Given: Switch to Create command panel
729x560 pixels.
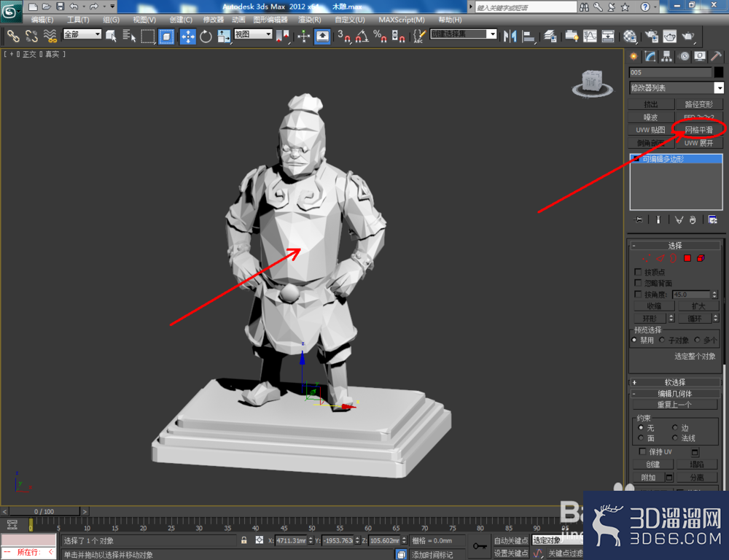Looking at the screenshot, I should [x=634, y=56].
